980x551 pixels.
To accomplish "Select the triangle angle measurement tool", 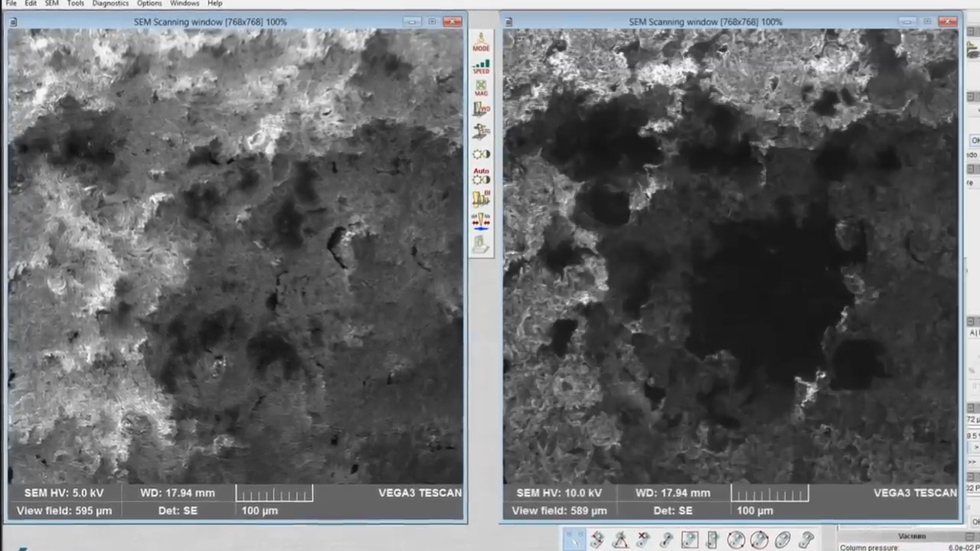I will (x=621, y=540).
